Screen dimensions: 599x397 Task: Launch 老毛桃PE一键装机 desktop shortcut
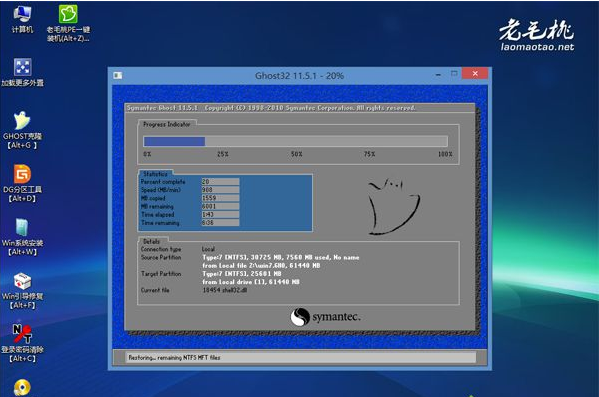click(68, 23)
